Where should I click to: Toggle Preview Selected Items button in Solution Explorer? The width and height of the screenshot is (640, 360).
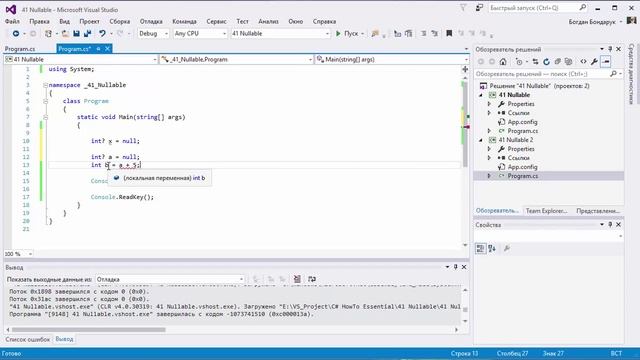point(606,62)
